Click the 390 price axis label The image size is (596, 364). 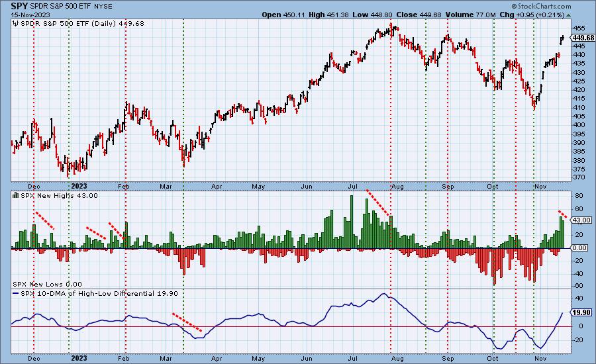[579, 142]
